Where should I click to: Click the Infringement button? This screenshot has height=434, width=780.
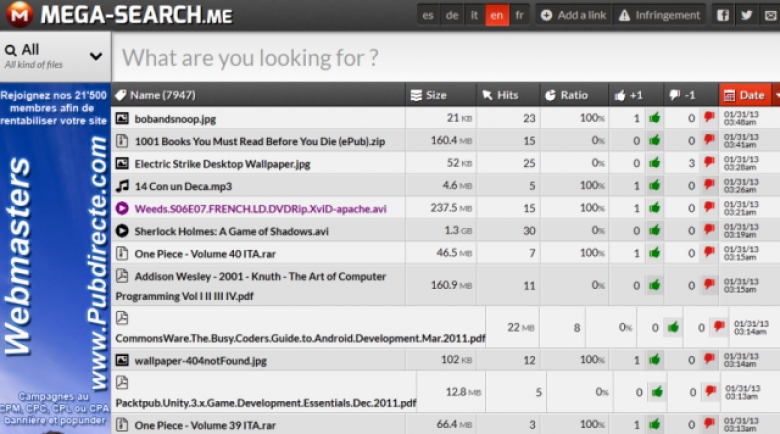[659, 15]
